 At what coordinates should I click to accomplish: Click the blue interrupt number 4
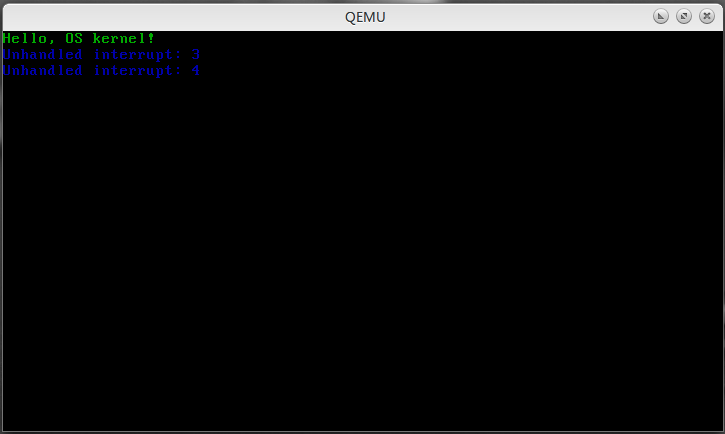(x=196, y=70)
